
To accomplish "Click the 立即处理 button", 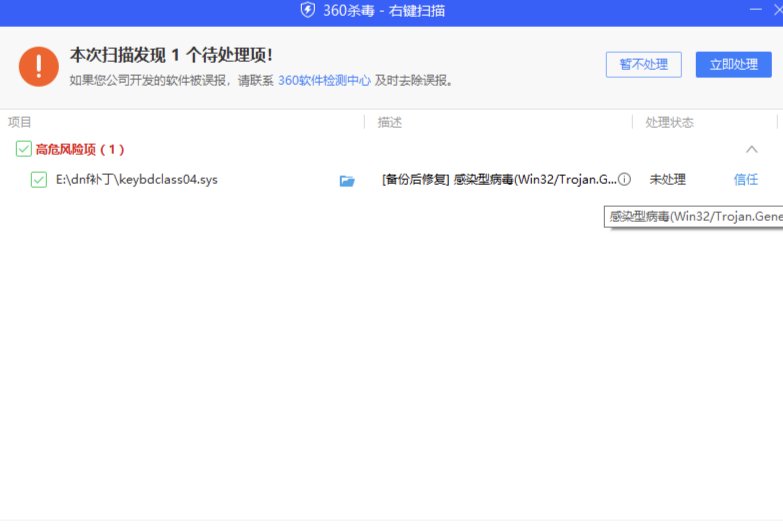I will pyautogui.click(x=734, y=64).
